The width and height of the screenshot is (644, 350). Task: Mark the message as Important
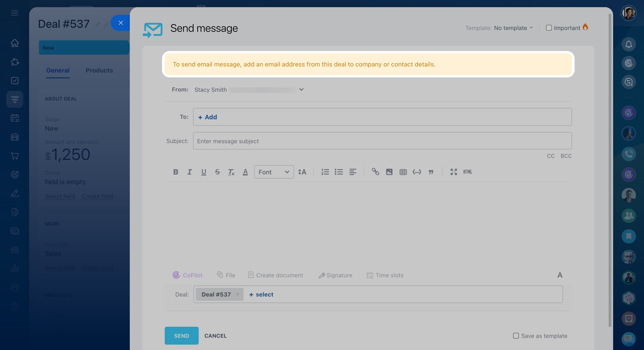coord(549,28)
